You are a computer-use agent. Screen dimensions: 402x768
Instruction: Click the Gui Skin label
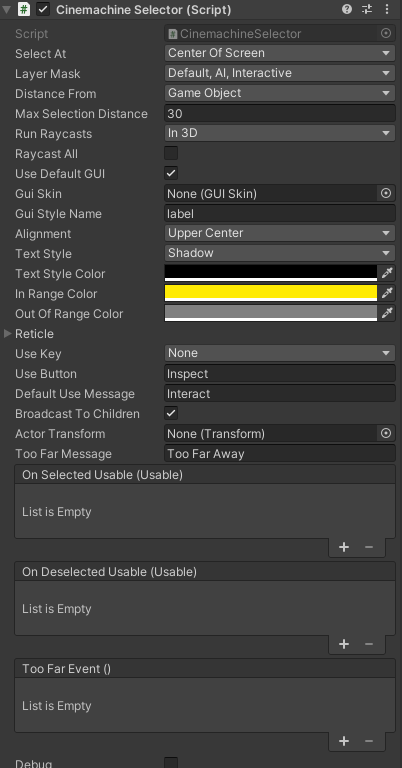coord(38,193)
